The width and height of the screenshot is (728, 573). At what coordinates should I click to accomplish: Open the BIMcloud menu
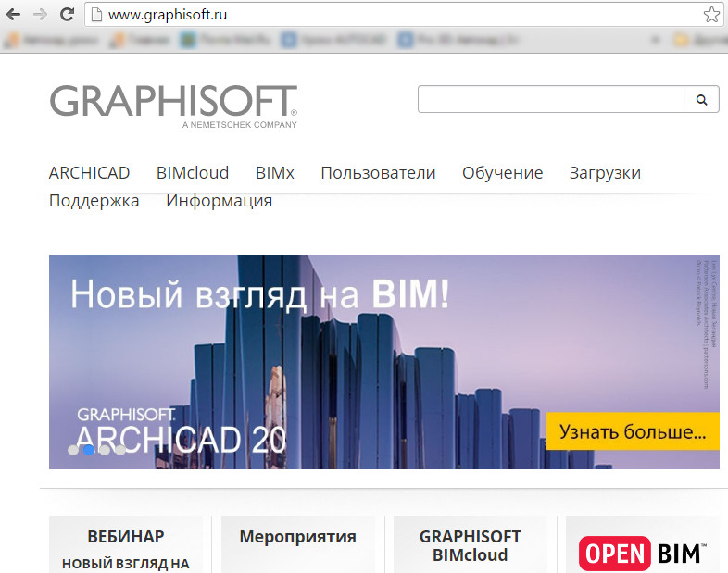[193, 173]
